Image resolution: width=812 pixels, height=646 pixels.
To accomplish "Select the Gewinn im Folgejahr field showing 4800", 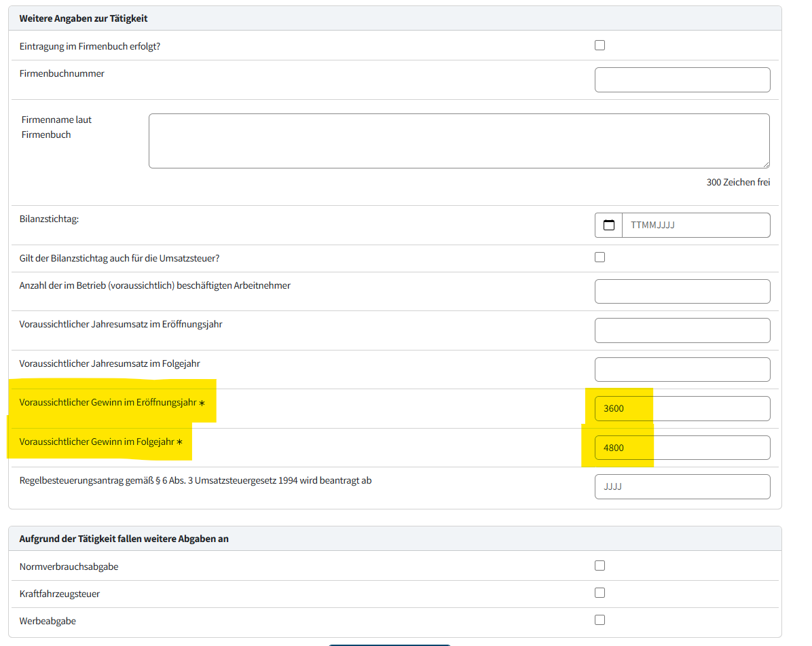I will pyautogui.click(x=682, y=448).
